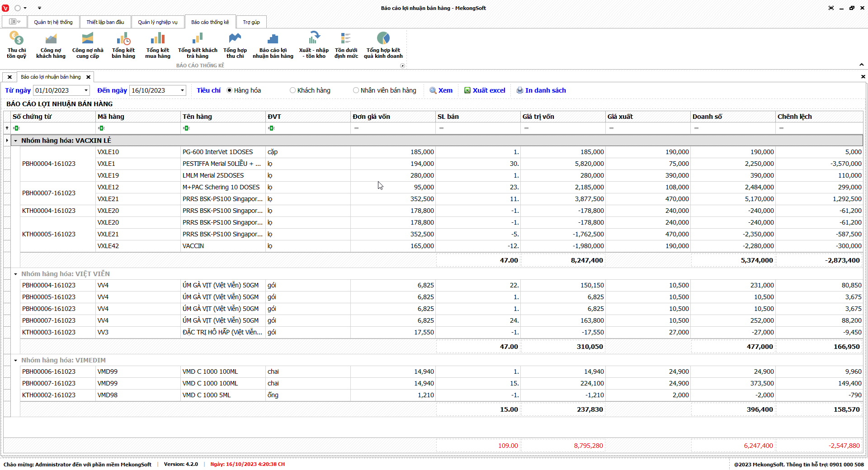
Task: Click the Xem button
Action: pyautogui.click(x=441, y=90)
